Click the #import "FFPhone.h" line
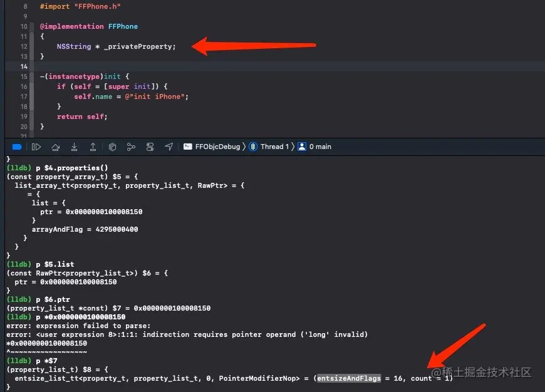Screen dimensions: 545x392 (80, 6)
